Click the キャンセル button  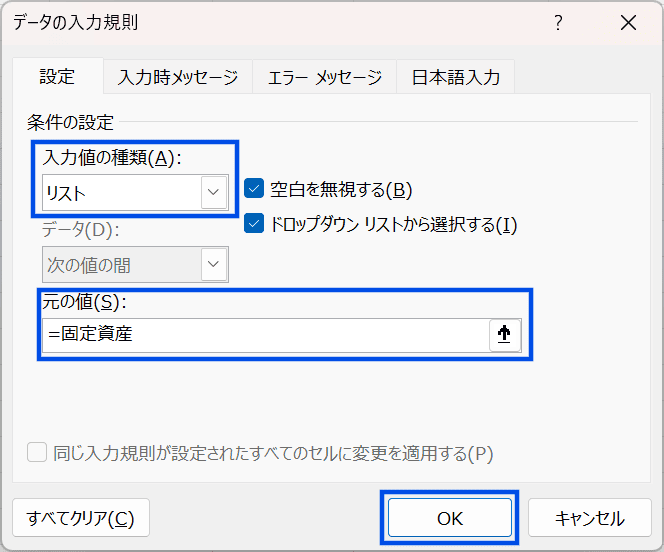coord(590,518)
